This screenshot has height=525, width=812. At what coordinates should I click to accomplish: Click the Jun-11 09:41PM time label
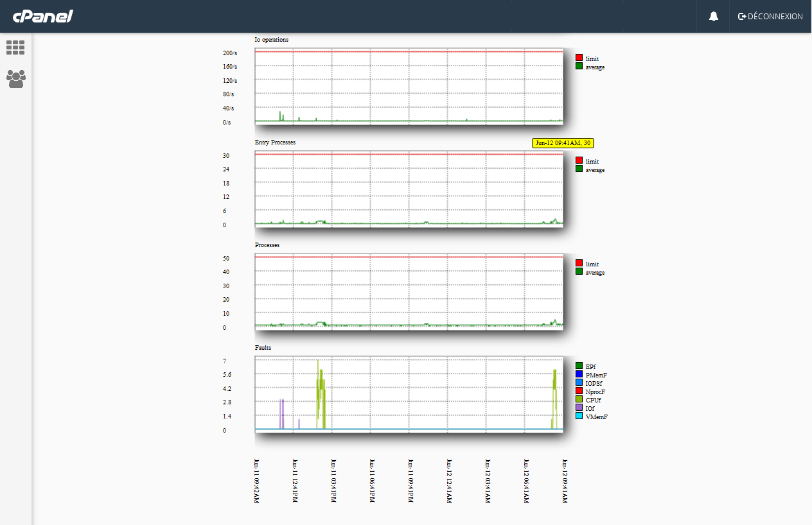pyautogui.click(x=411, y=481)
